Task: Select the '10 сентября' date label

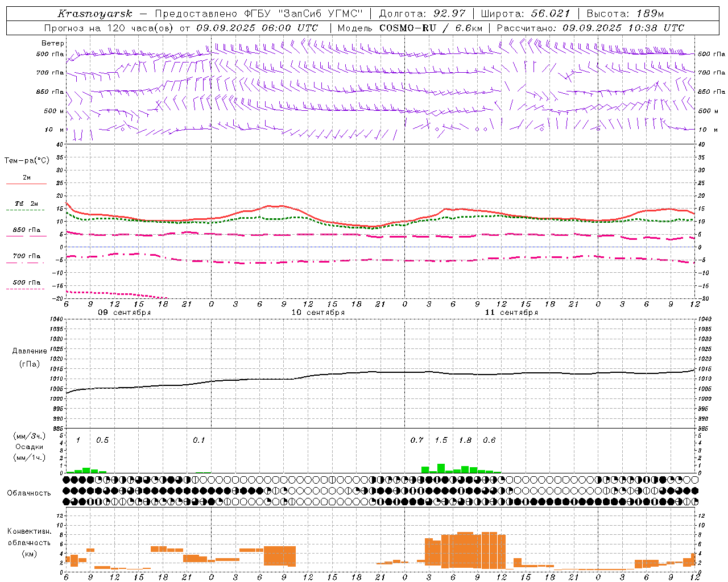Action: (x=318, y=313)
